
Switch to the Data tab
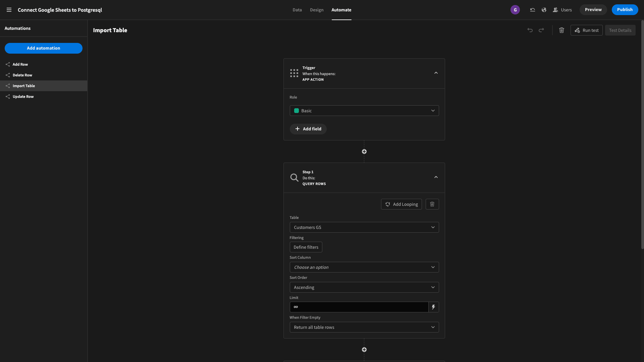click(x=297, y=10)
